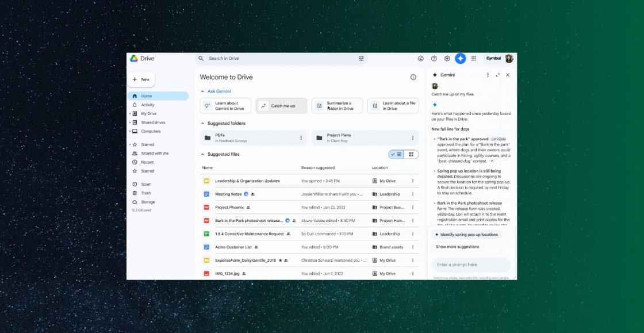Switch to grid layout view
The width and height of the screenshot is (644, 333).
(x=411, y=154)
